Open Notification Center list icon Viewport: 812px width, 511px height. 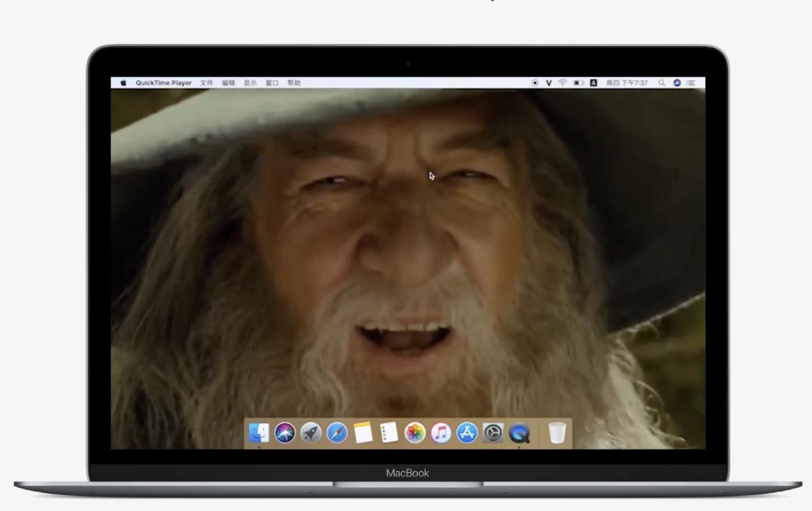(691, 83)
